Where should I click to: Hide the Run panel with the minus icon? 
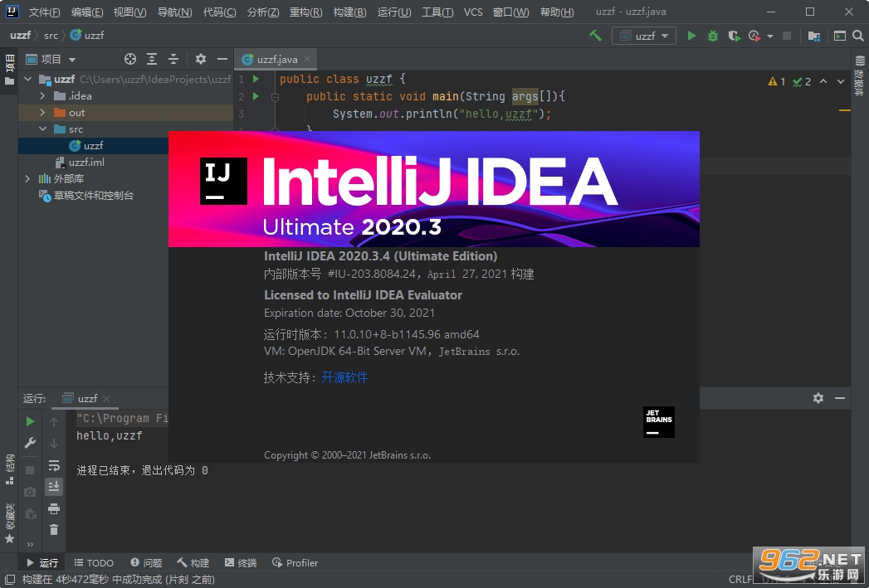(x=840, y=398)
